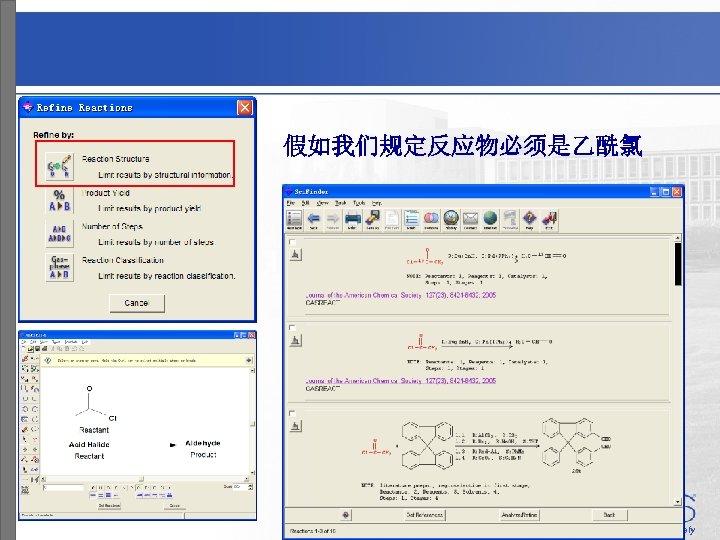Click the arrow icon on editor hint bar
The height and width of the screenshot is (540, 720).
pyautogui.click(x=248, y=360)
